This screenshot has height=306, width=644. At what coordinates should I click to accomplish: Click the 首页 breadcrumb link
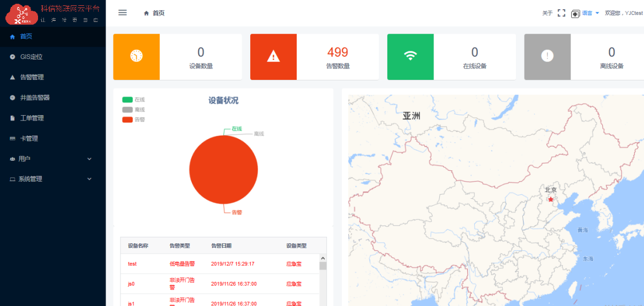click(159, 13)
